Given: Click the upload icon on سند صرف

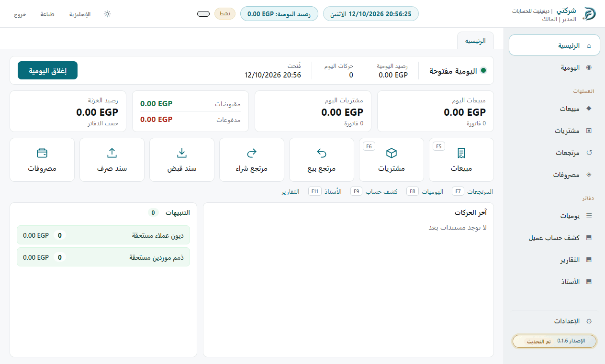Looking at the screenshot, I should (x=112, y=153).
